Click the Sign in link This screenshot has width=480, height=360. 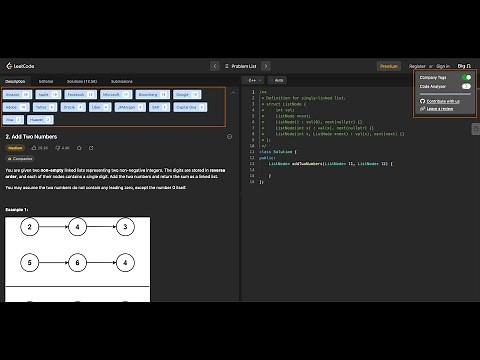tap(443, 66)
